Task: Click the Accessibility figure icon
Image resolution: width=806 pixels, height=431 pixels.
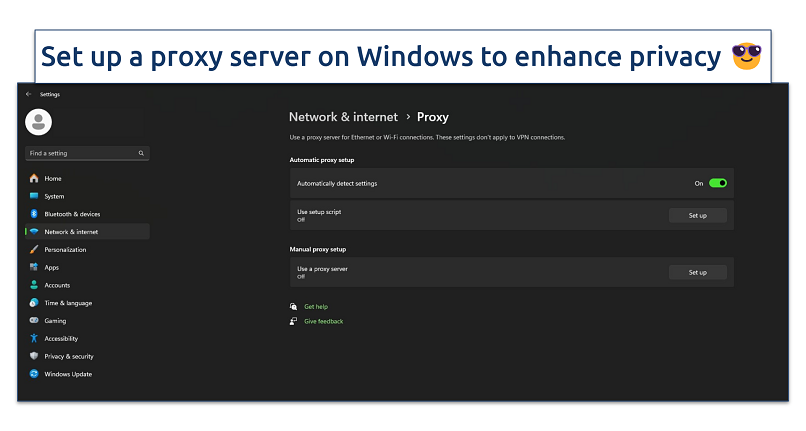Action: pos(34,338)
